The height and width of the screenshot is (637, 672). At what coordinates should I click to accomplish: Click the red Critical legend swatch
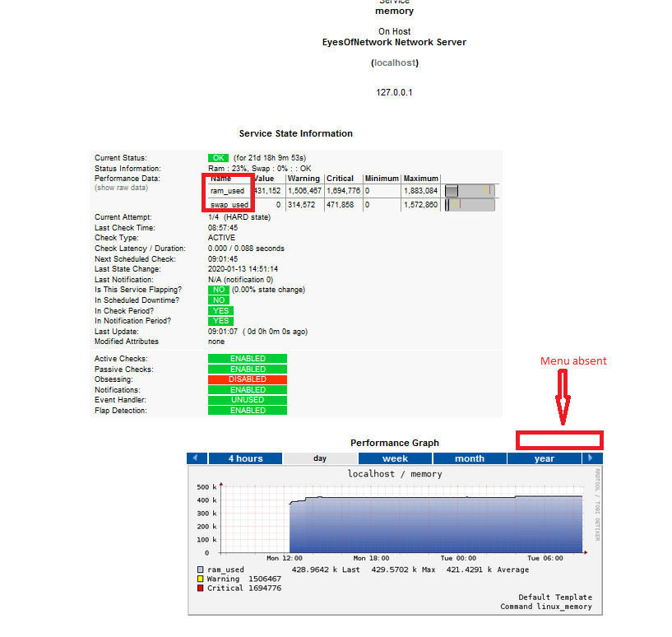tap(200, 588)
